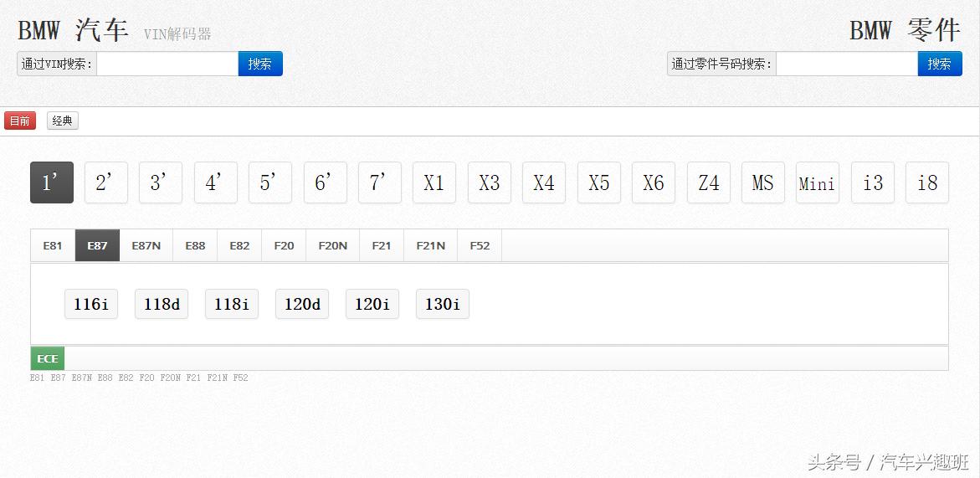The width and height of the screenshot is (980, 478).
Task: Select the i3 series button
Action: [873, 182]
